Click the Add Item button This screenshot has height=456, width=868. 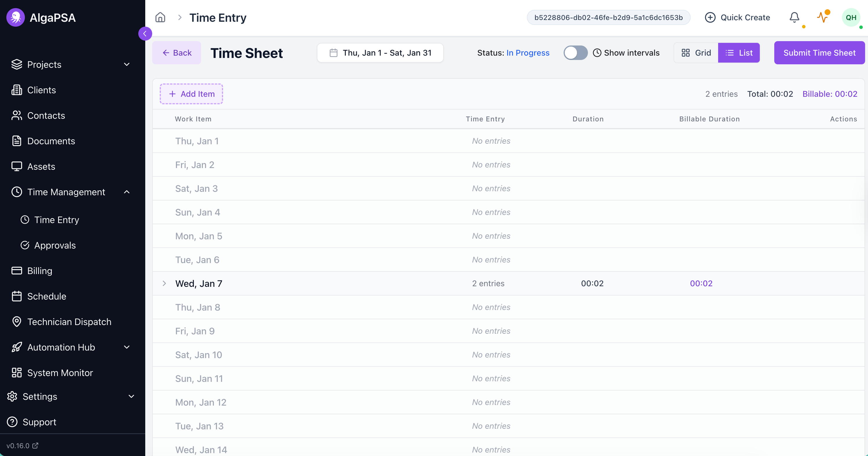191,94
